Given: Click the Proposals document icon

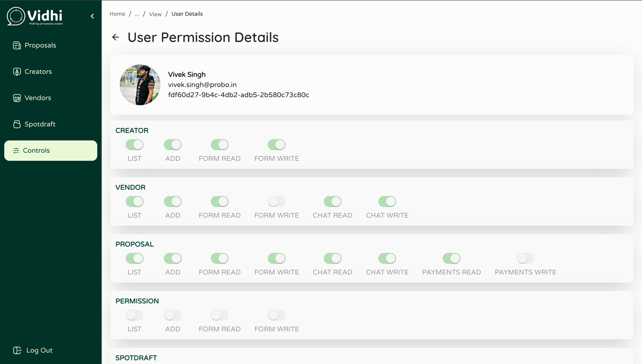Looking at the screenshot, I should tap(17, 45).
